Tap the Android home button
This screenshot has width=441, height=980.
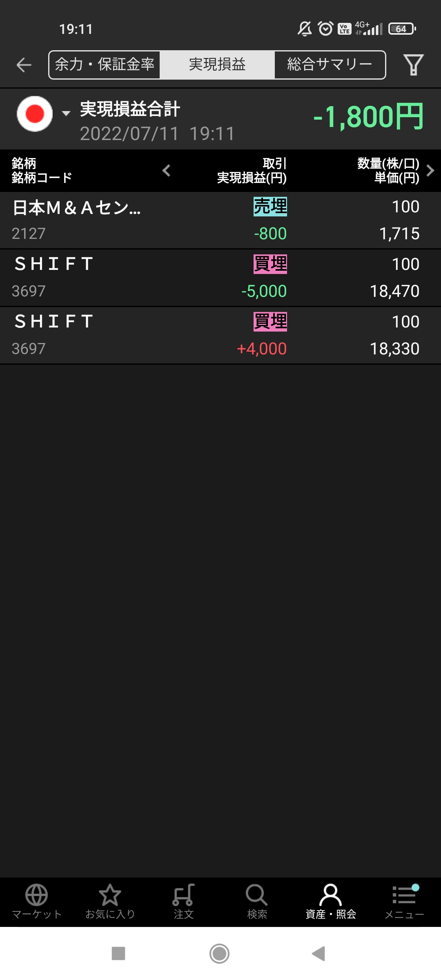click(220, 954)
